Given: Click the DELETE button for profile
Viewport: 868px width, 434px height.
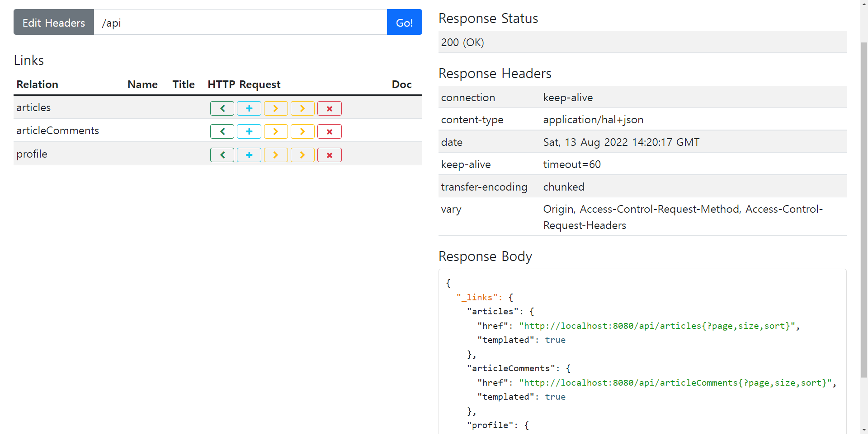Looking at the screenshot, I should [330, 155].
